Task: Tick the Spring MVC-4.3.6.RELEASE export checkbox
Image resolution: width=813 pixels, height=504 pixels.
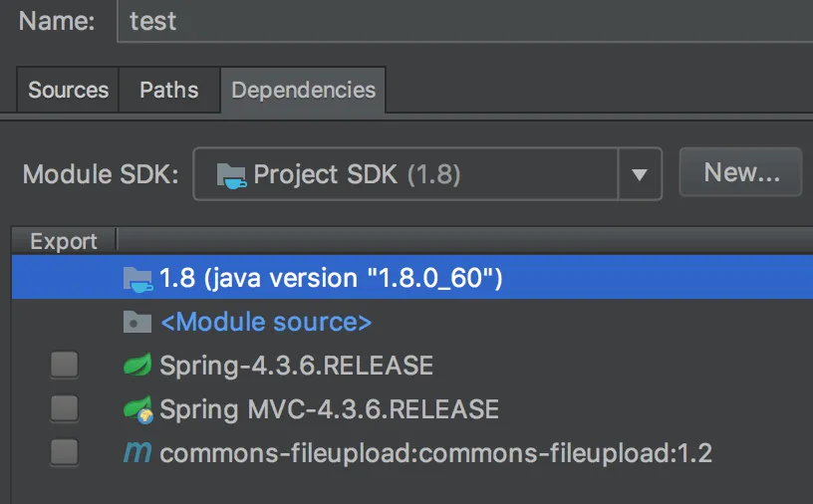Action: pyautogui.click(x=65, y=409)
